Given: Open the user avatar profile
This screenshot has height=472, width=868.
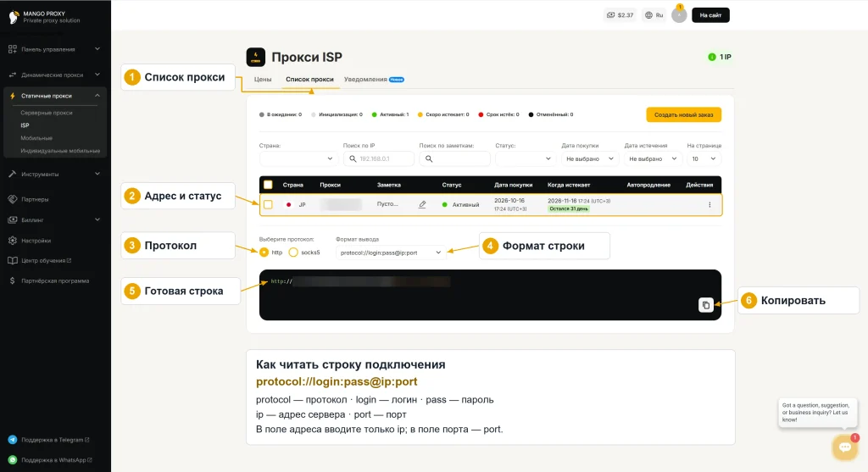Looking at the screenshot, I should (679, 15).
